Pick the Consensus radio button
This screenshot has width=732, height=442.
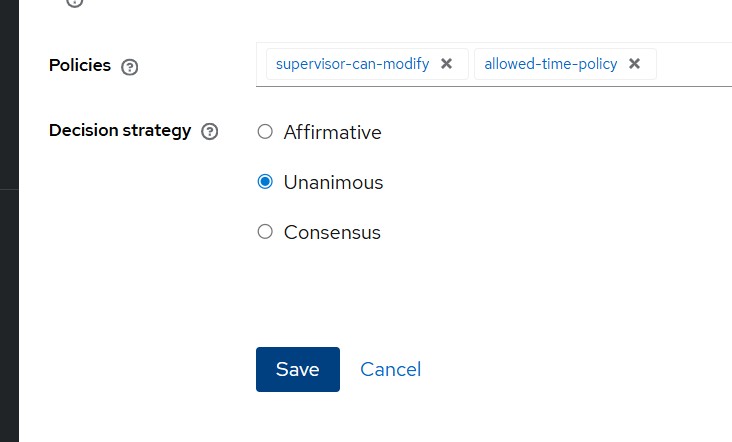pyautogui.click(x=265, y=232)
